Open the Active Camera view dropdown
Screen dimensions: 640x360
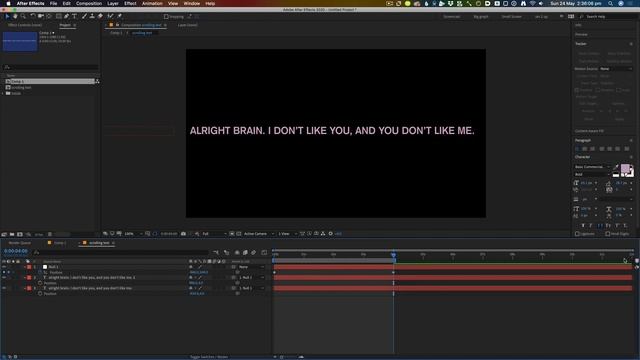pyautogui.click(x=259, y=234)
